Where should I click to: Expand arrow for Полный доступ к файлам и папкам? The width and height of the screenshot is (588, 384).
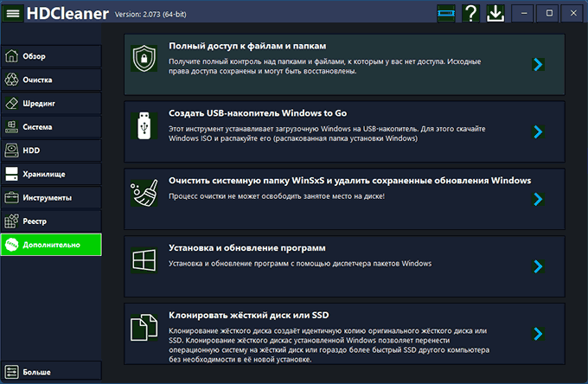[537, 64]
